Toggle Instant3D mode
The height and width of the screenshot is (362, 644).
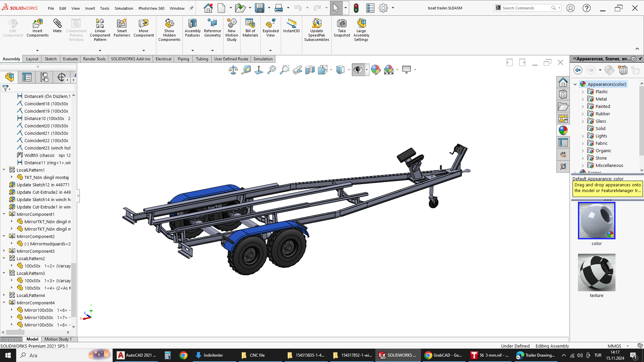point(291,24)
